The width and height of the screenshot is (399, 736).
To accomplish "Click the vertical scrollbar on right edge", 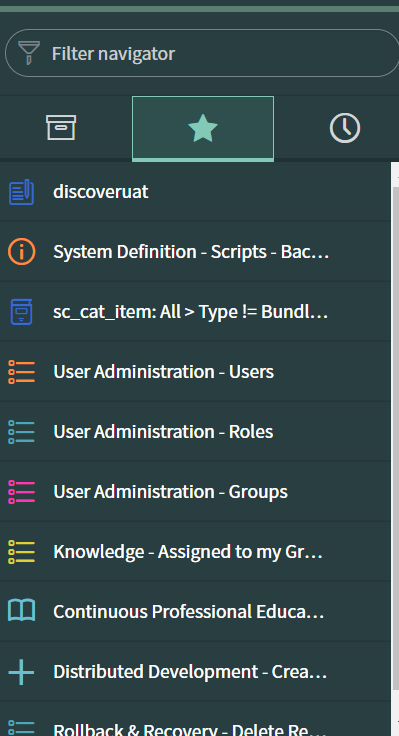I will [x=395, y=449].
